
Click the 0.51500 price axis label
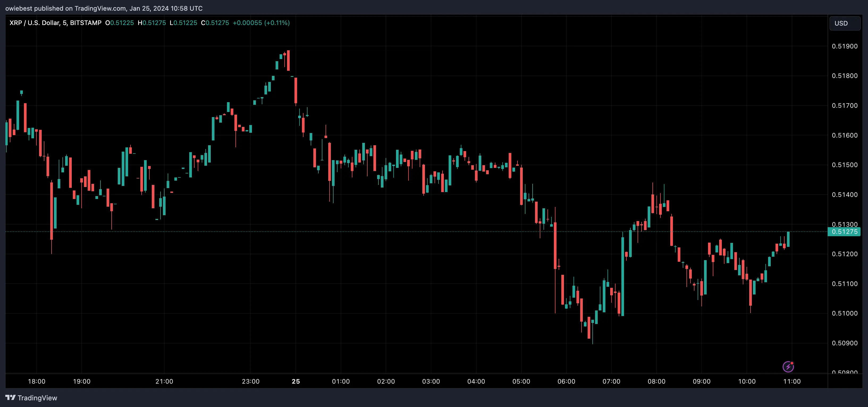(844, 165)
